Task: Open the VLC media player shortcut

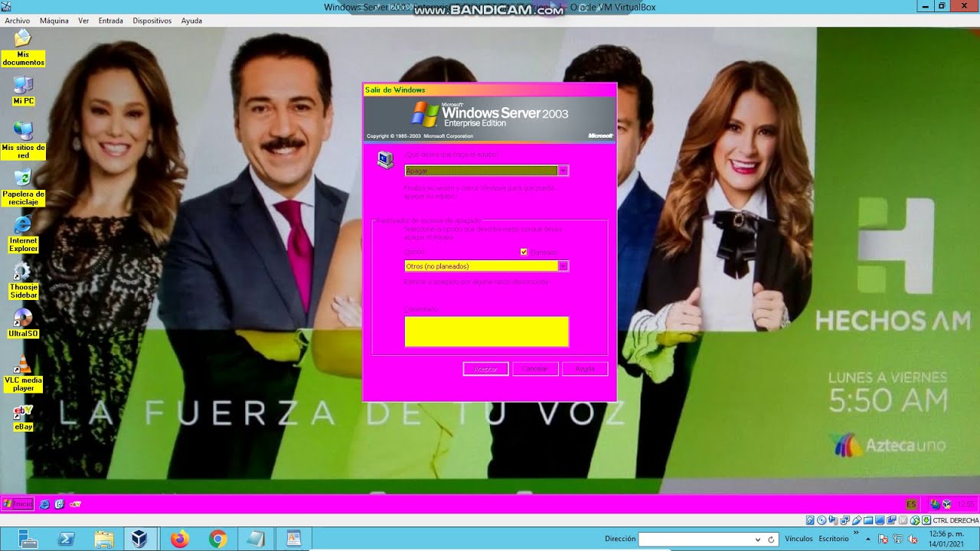Action: pyautogui.click(x=23, y=373)
